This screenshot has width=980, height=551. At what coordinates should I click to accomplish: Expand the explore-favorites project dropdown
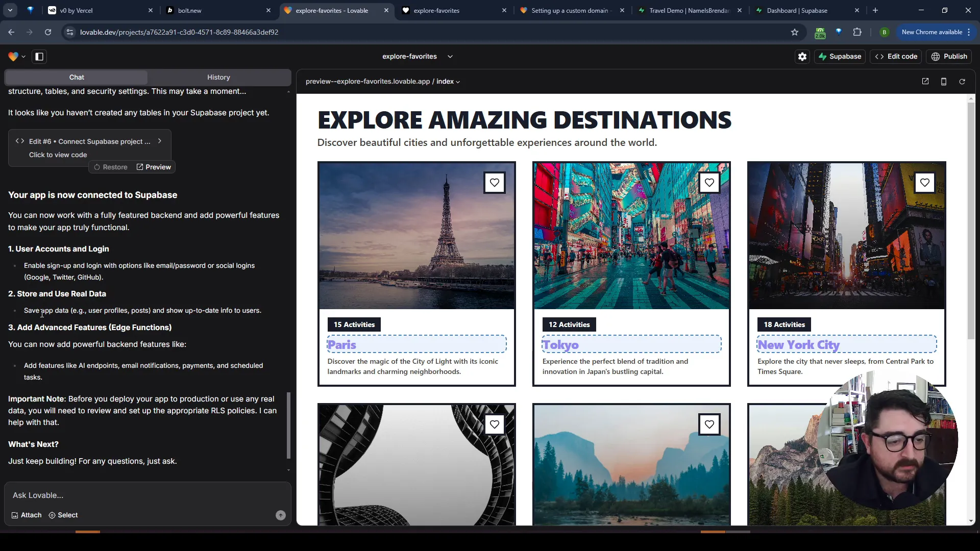450,56
